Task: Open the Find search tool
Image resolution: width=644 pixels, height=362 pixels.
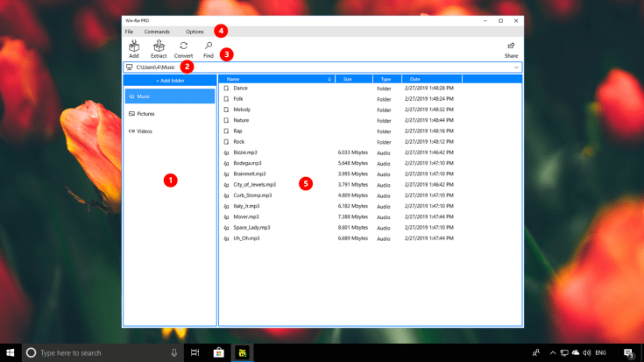Action: 209,46
